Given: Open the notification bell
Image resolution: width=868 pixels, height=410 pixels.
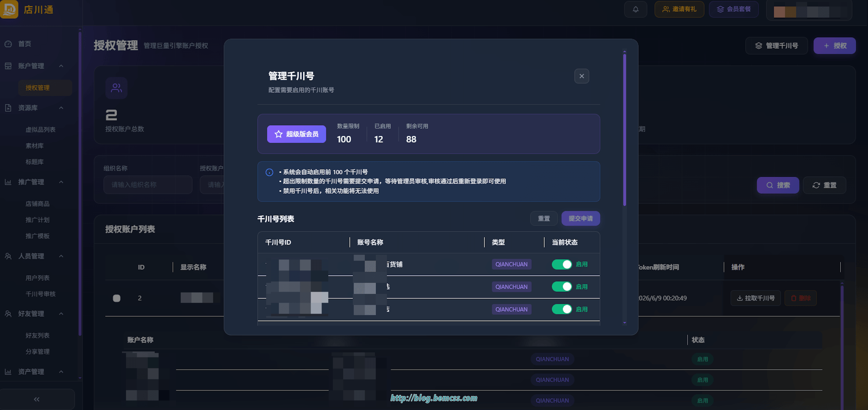Looking at the screenshot, I should [635, 9].
